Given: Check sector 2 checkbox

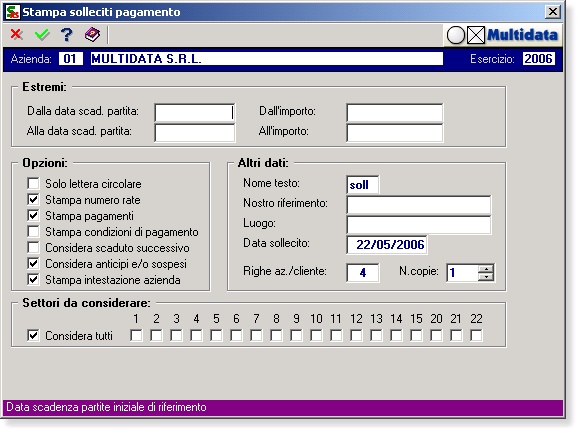Looking at the screenshot, I should pyautogui.click(x=156, y=335).
